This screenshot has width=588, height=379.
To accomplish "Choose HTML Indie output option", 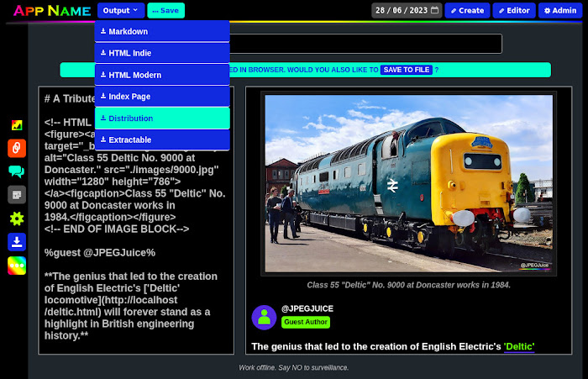I will pyautogui.click(x=162, y=53).
